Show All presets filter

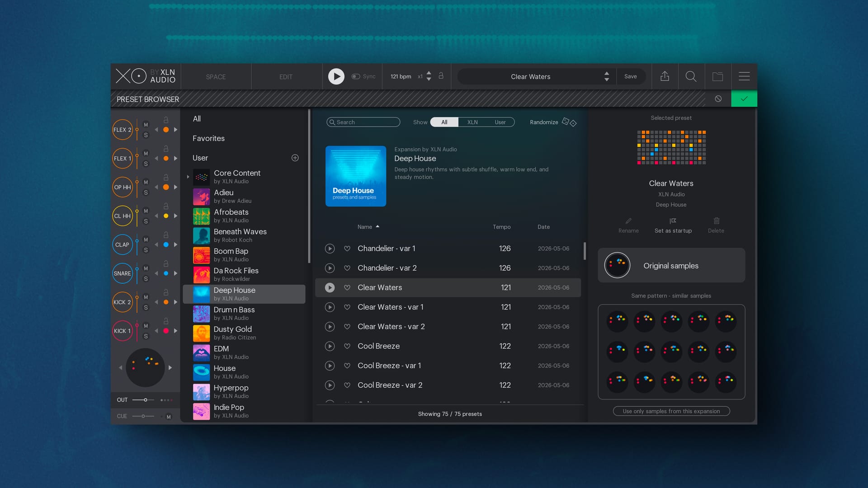tap(444, 122)
